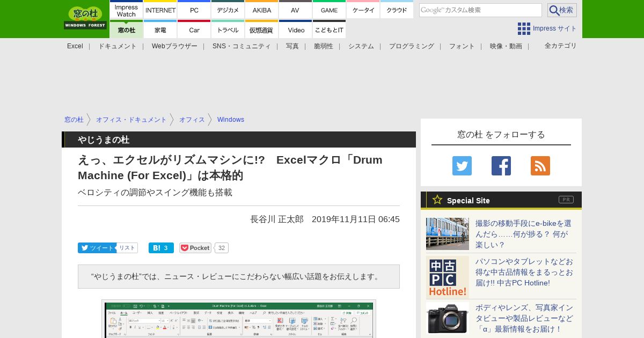Click the 窓の杜 Windows Forest logo
The width and height of the screenshot is (644, 338).
tap(85, 18)
